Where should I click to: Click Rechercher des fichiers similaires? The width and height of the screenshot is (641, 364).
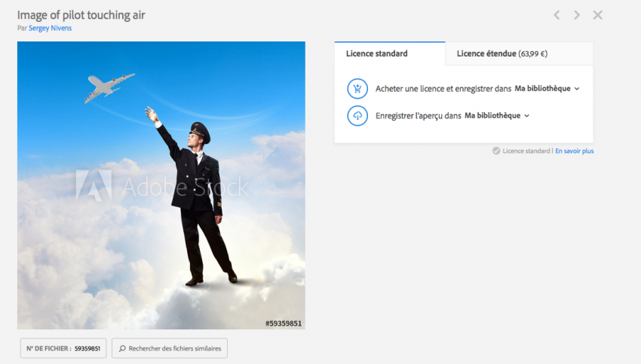click(x=170, y=348)
